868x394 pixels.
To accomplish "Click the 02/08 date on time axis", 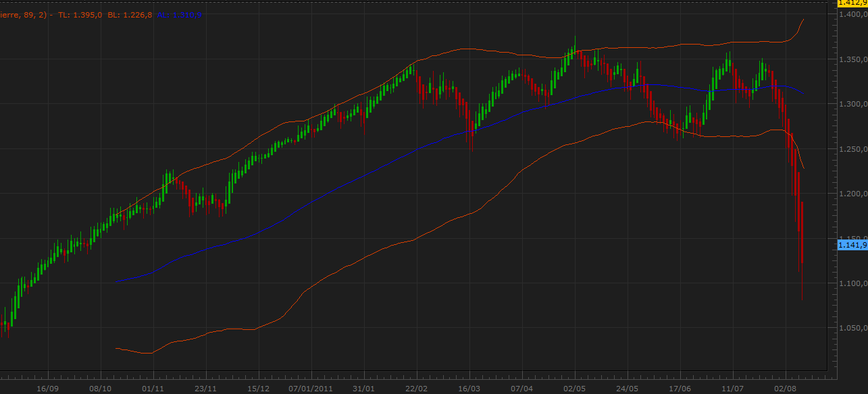I will (x=785, y=389).
